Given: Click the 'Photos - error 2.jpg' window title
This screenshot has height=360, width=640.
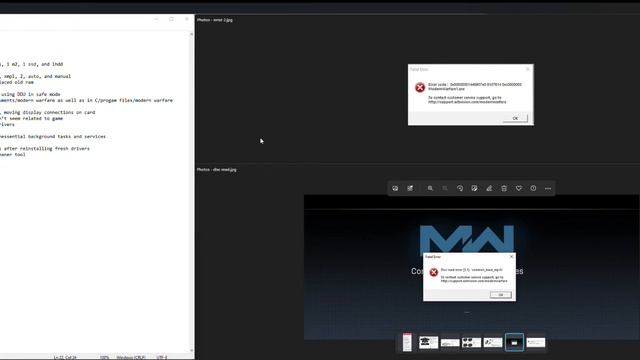Looking at the screenshot, I should click(x=215, y=20).
